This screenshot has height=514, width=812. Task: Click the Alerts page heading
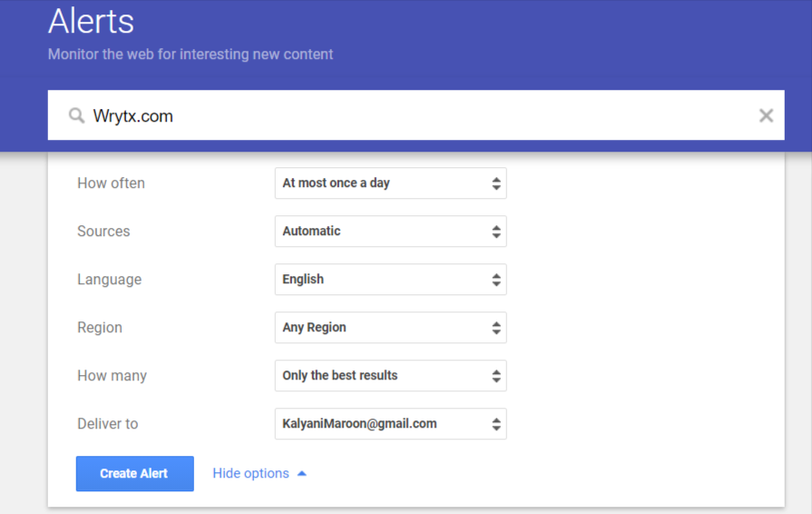[91, 21]
